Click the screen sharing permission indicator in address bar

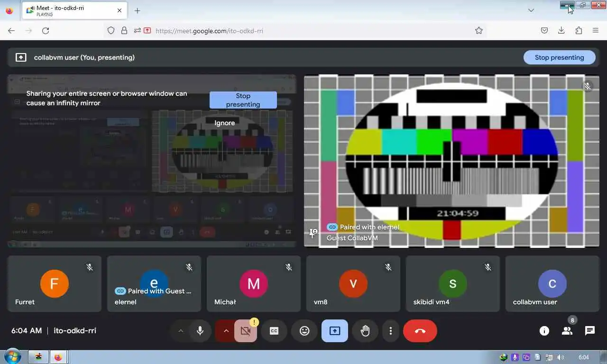point(147,31)
